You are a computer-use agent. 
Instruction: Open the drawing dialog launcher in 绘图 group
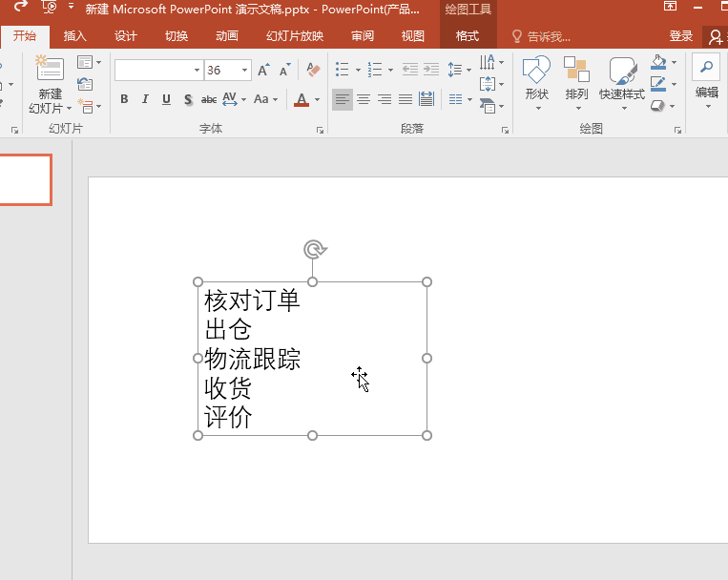pos(677,131)
